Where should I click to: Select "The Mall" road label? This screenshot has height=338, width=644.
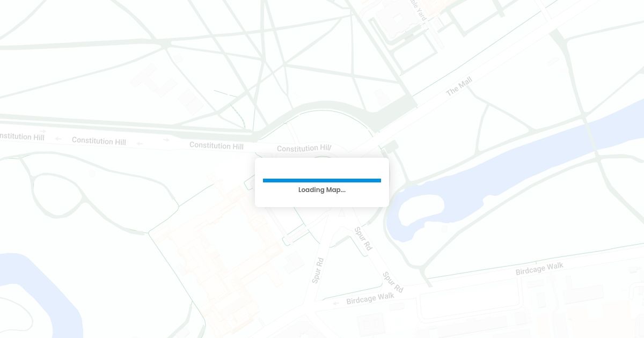[x=459, y=86]
